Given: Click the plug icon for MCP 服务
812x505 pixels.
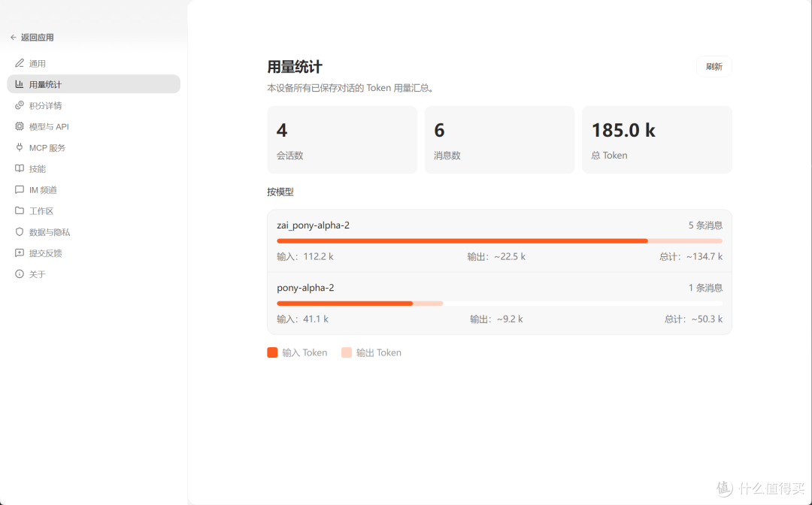Looking at the screenshot, I should point(19,147).
